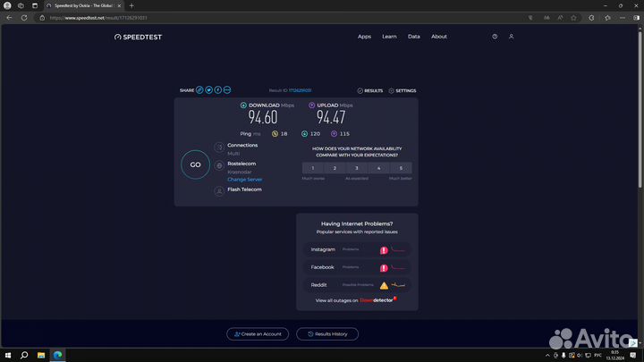Image resolution: width=644 pixels, height=362 pixels.
Task: Share result via the link icon
Action: click(x=199, y=90)
